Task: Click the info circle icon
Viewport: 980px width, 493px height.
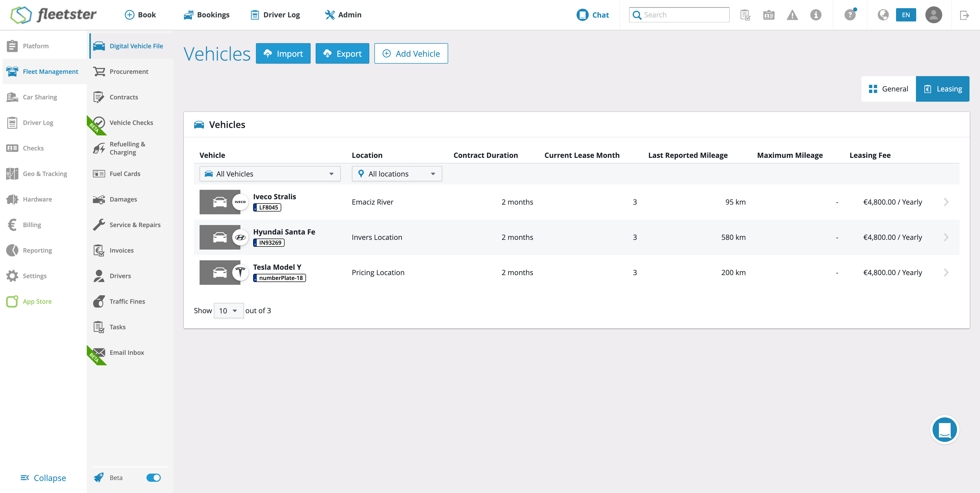Action: click(x=816, y=15)
